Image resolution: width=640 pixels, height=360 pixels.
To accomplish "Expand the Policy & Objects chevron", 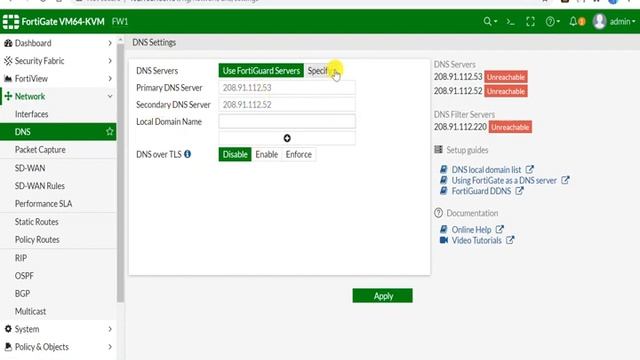I will coord(110,347).
